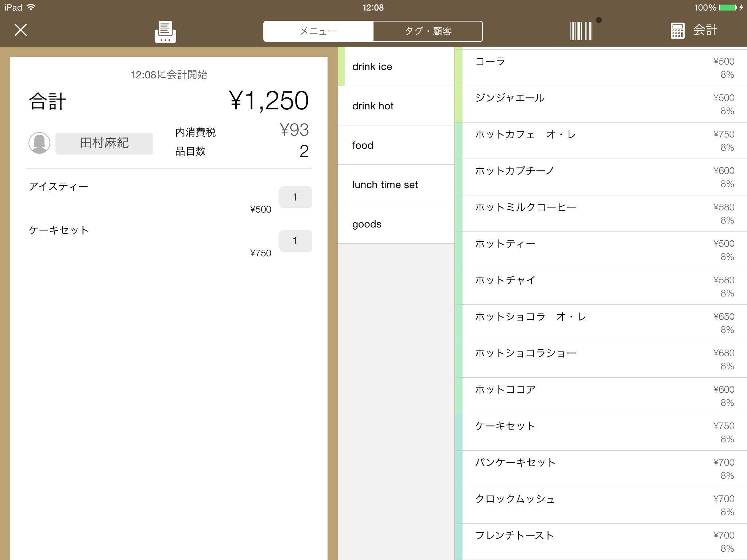
Task: Add ホットカプチーノ to the order
Action: (x=601, y=177)
